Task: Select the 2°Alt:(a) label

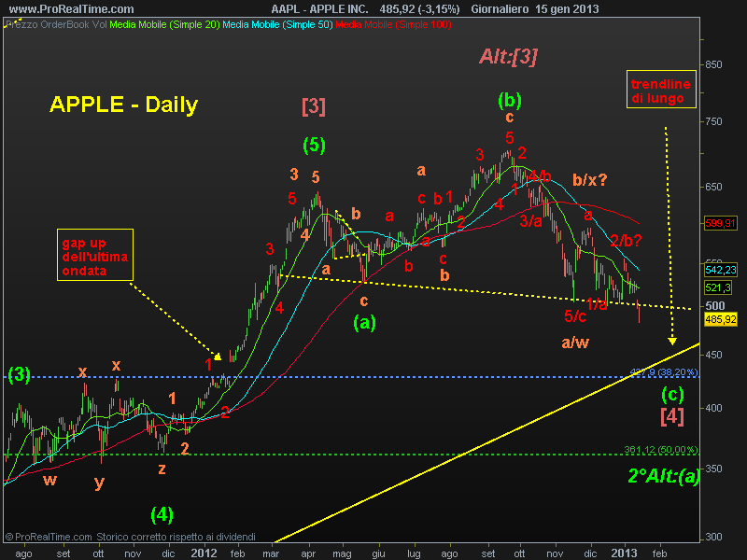Action: click(664, 475)
